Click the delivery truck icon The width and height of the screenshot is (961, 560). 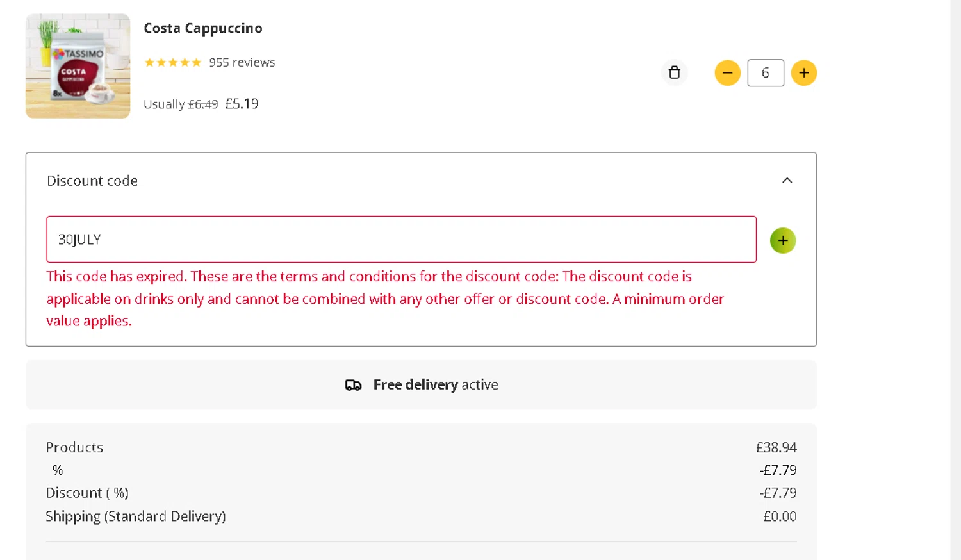[x=353, y=385]
